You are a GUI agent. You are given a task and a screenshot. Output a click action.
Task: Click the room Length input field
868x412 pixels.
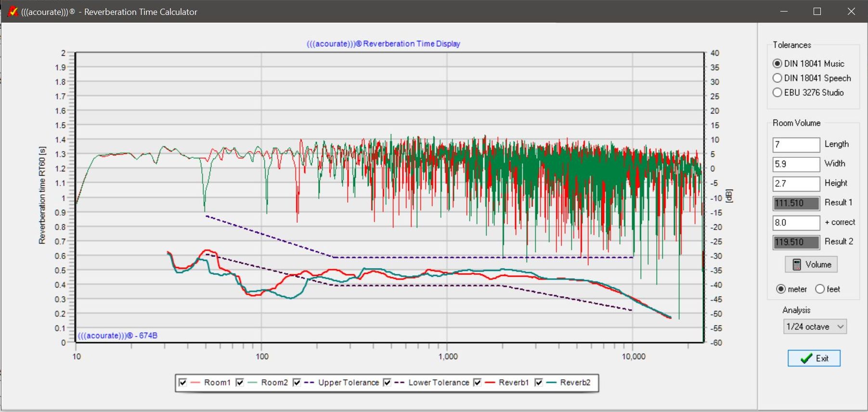[x=796, y=144]
